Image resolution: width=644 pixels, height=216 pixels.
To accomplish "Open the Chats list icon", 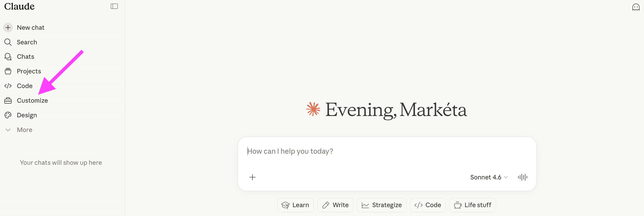I will [x=8, y=57].
